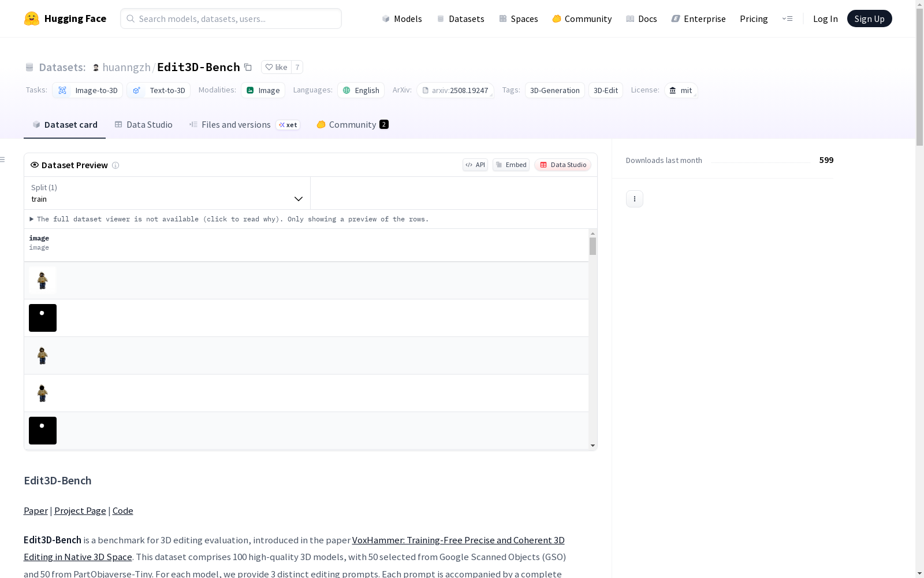924x578 pixels.
Task: Expand the full dataset viewer unavailable notice
Action: 229,219
